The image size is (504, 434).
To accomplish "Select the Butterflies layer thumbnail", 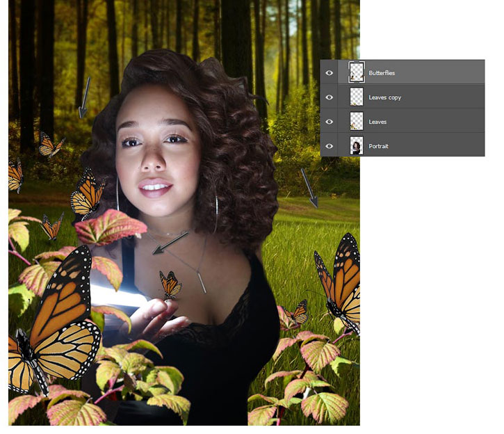I will click(357, 72).
